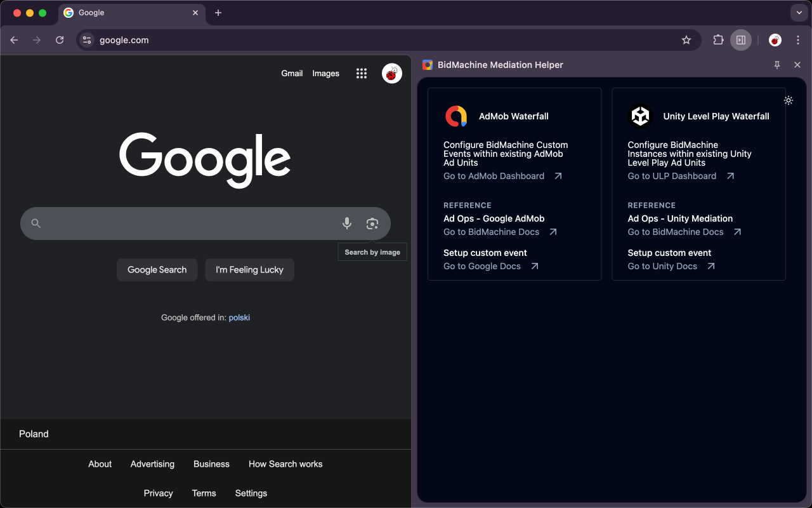Open a new tab with plus button
Viewport: 812px width, 508px height.
(218, 13)
